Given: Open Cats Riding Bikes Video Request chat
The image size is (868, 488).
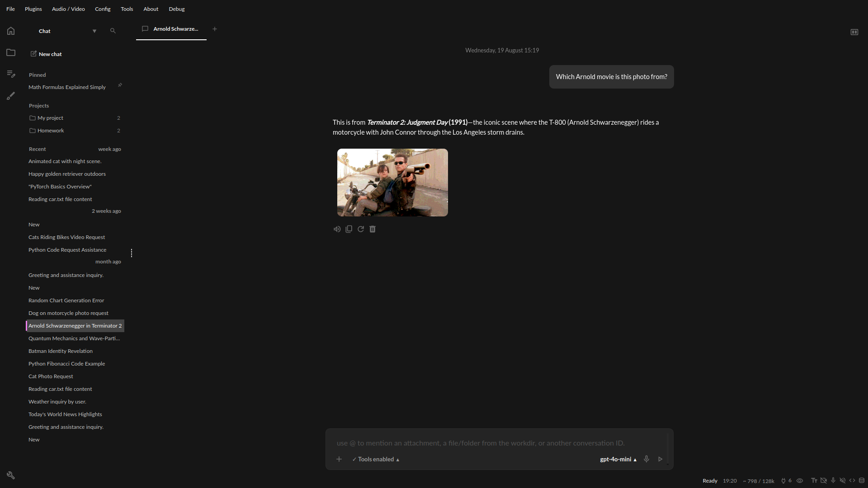Looking at the screenshot, I should coord(75,237).
